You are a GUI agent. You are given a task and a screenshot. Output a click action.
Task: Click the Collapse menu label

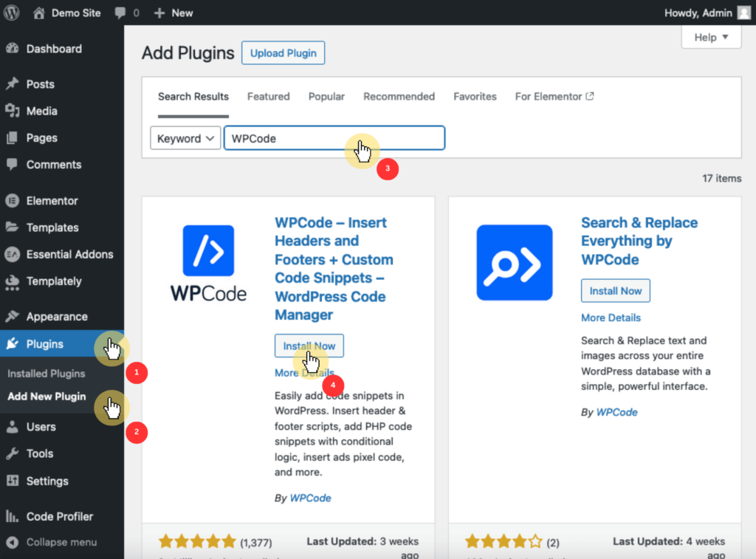coord(62,542)
